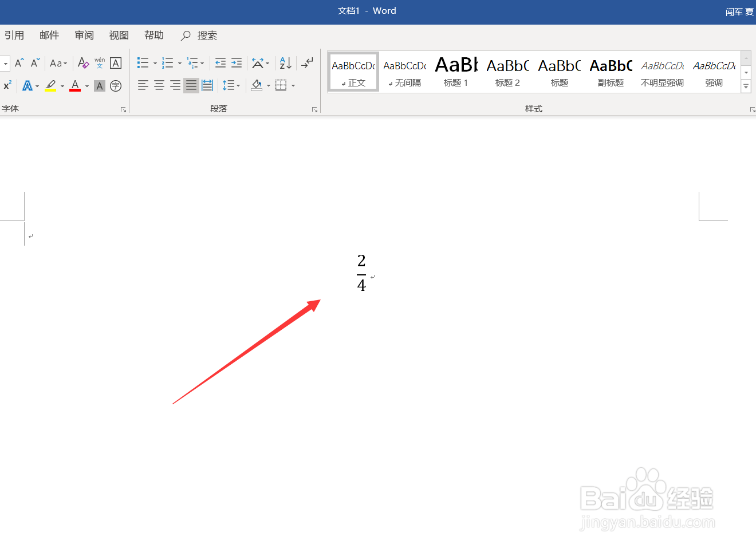756x548 pixels.
Task: Click the 搜索 search box
Action: 199,36
